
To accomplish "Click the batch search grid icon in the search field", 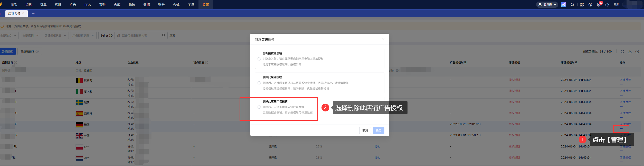I will point(118,35).
